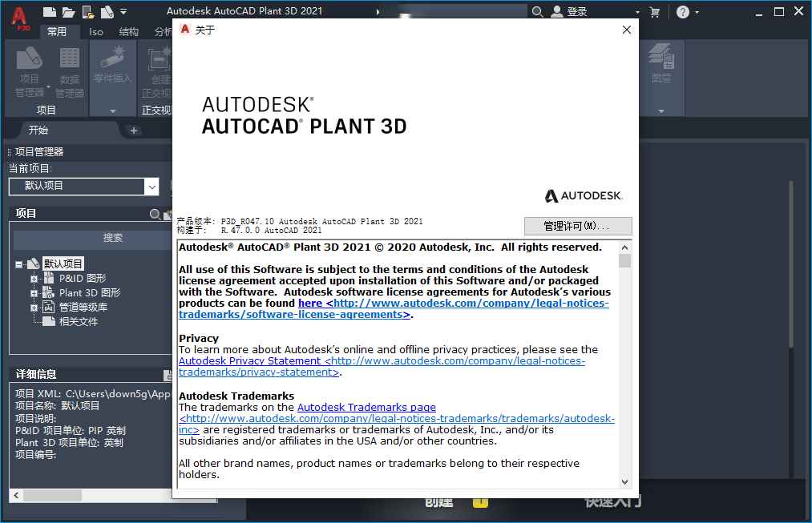Image resolution: width=812 pixels, height=523 pixels.
Task: Switch to the 常用 ribbon tab
Action: 56,31
